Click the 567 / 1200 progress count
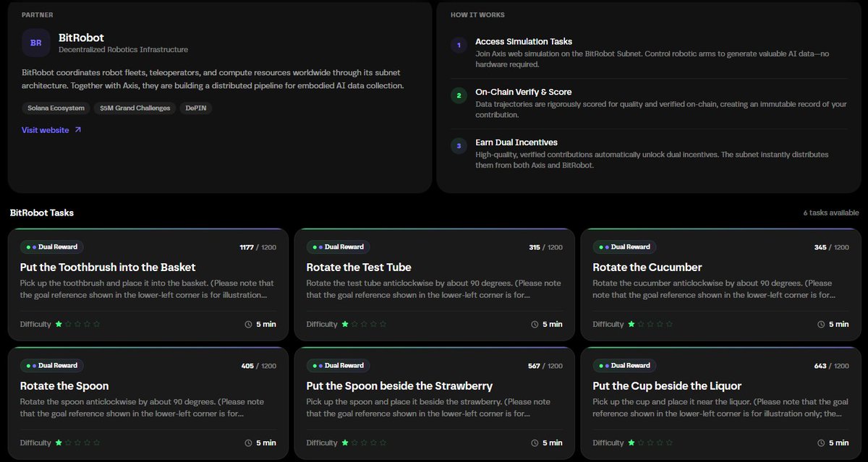868x462 pixels. click(x=545, y=366)
